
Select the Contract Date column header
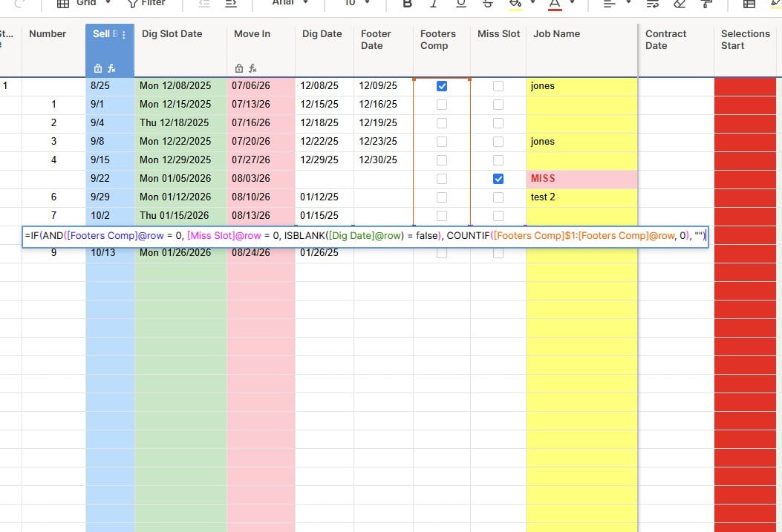677,50
